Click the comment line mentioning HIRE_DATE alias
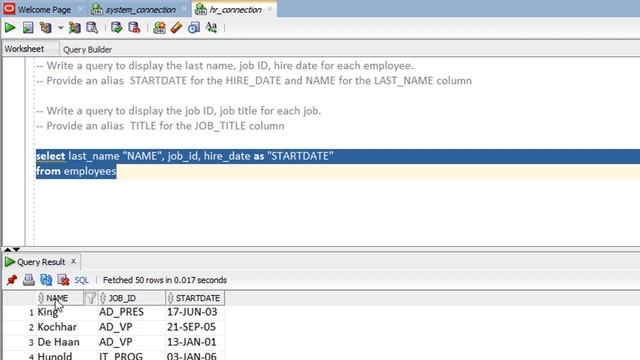The width and height of the screenshot is (640, 360). 253,81
